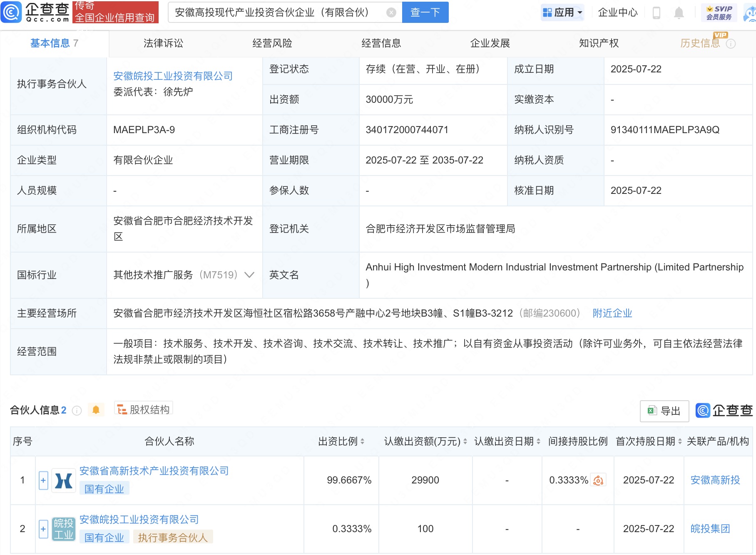This screenshot has width=756, height=555.
Task: Switch to 基本信息 tab
Action: [54, 43]
